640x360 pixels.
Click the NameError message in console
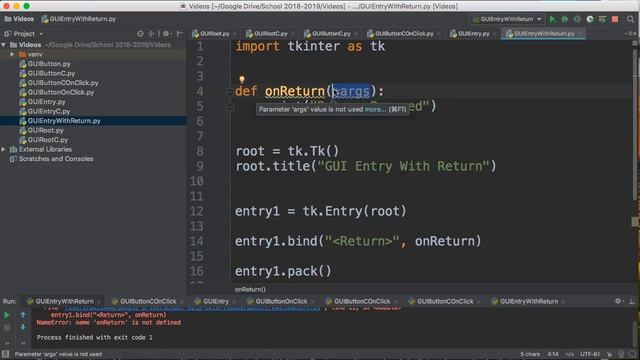pos(109,322)
